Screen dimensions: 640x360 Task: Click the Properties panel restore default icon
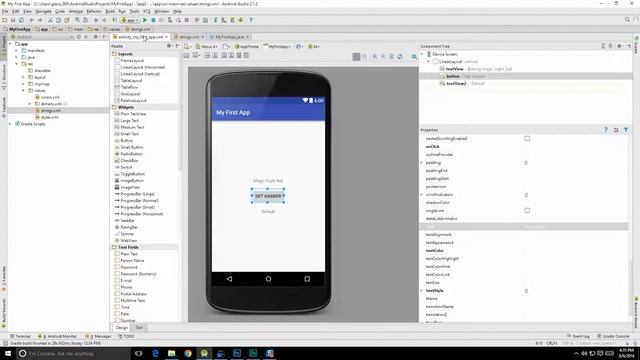tap(616, 130)
